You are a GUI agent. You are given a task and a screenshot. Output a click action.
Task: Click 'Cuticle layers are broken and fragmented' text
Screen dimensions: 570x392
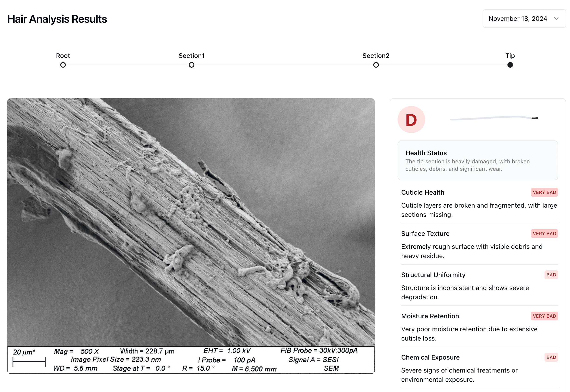(x=479, y=210)
